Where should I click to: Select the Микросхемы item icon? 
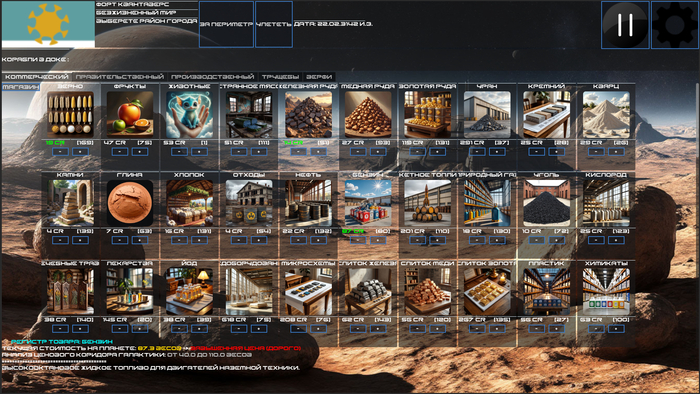(x=308, y=291)
